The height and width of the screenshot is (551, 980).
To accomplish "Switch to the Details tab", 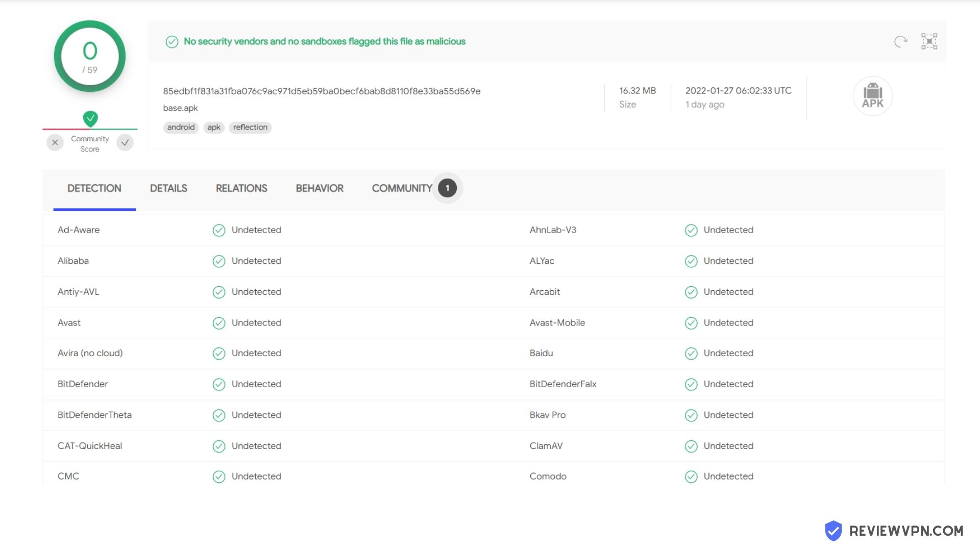I will 168,188.
